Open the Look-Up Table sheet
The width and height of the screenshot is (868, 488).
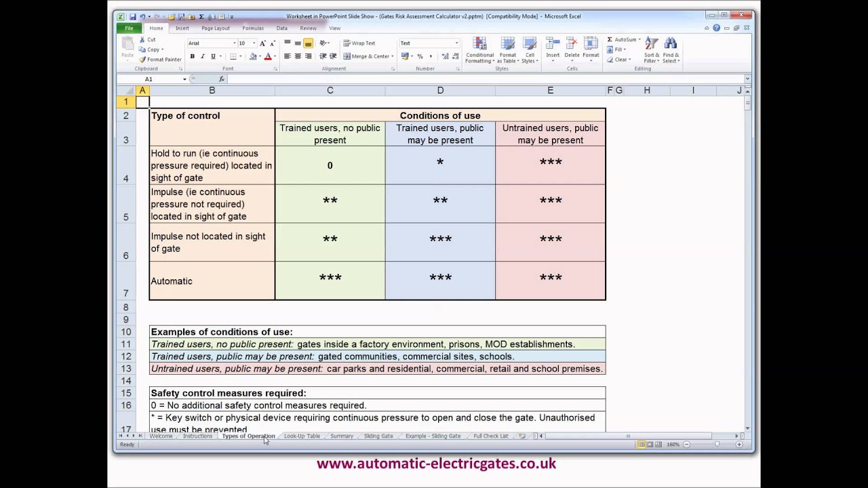tap(302, 436)
